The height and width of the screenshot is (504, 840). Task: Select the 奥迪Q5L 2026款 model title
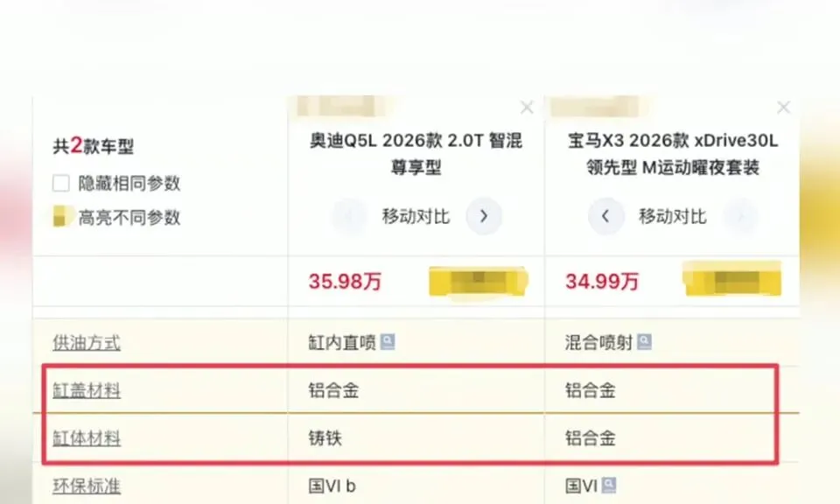pos(416,154)
